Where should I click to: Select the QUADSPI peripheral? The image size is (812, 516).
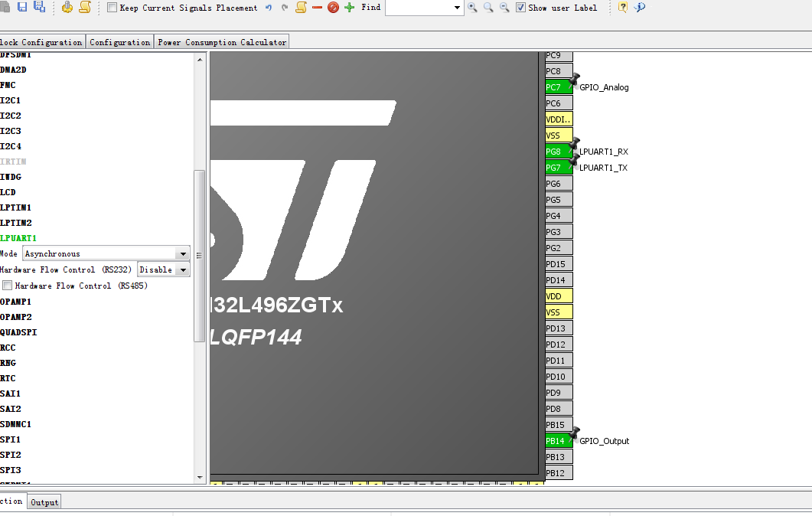[x=18, y=332]
